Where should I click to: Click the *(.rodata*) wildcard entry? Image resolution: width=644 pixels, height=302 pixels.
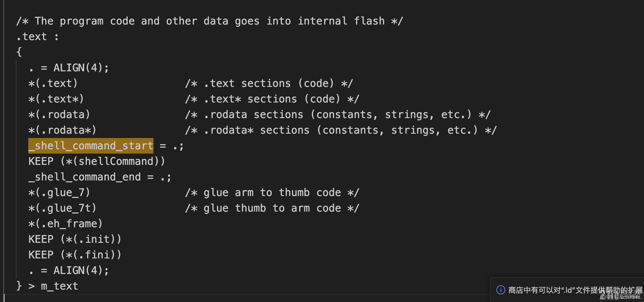(62, 130)
